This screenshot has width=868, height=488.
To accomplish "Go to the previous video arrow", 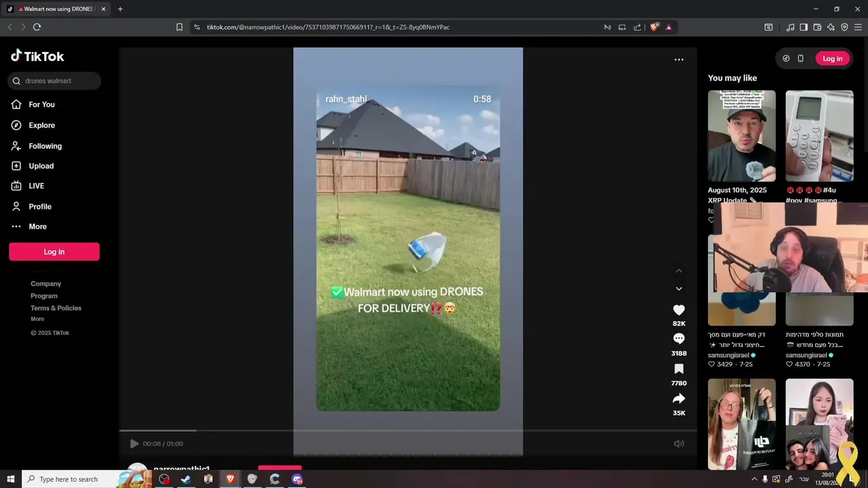I will [679, 271].
